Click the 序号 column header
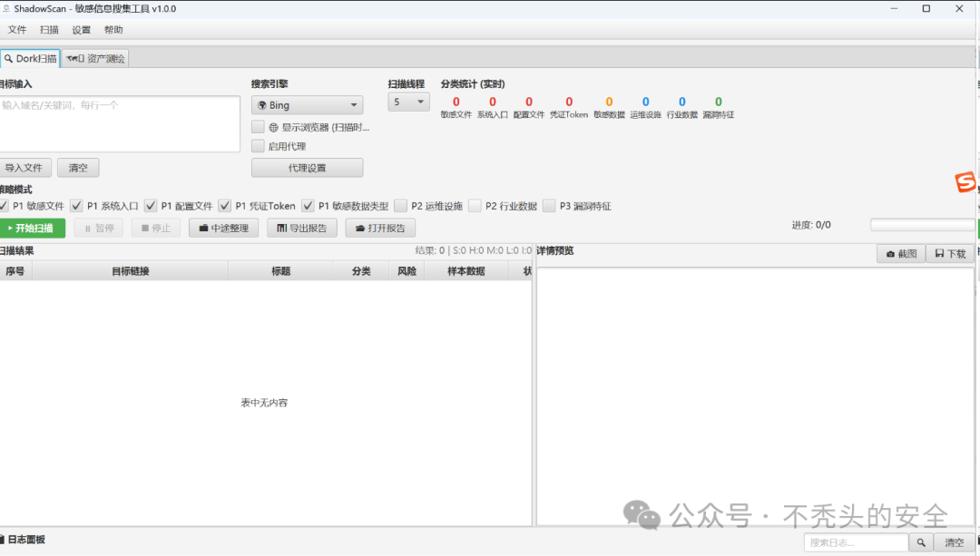Image resolution: width=980 pixels, height=556 pixels. [15, 271]
